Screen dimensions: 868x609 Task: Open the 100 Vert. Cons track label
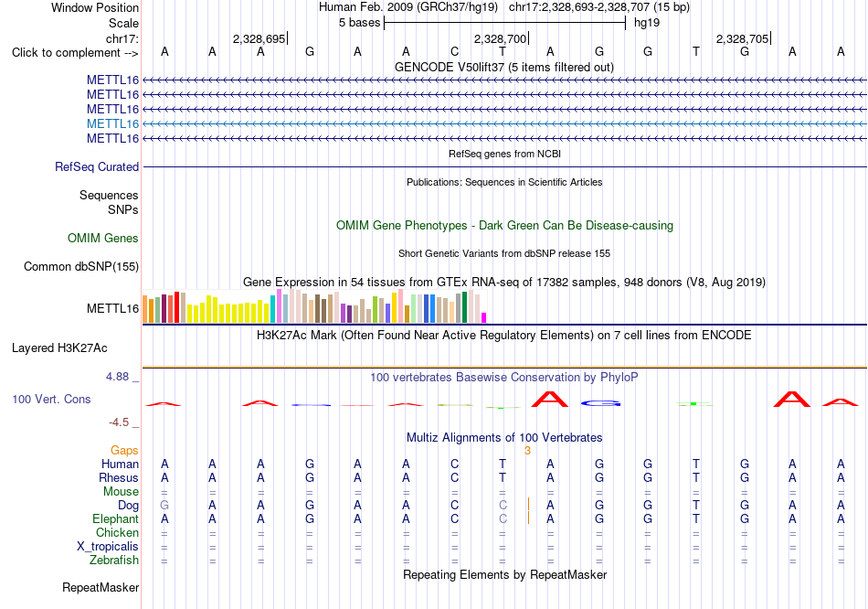(x=51, y=399)
